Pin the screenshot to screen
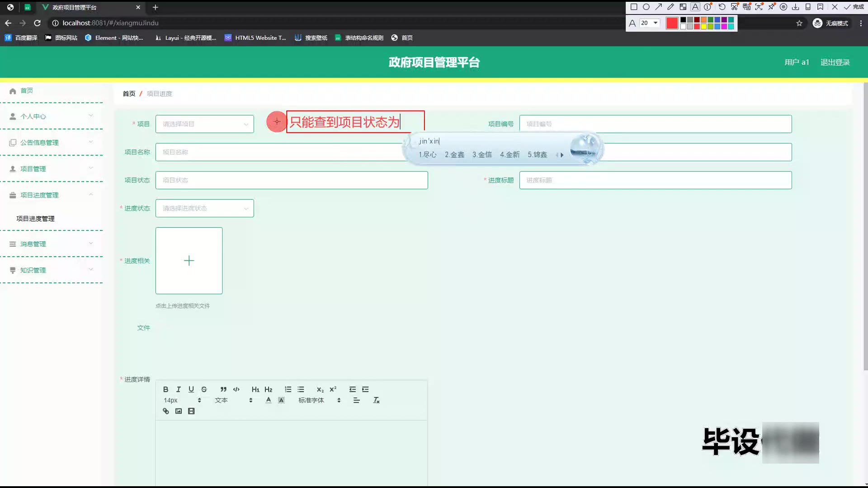This screenshot has width=868, height=488. pos(771,7)
